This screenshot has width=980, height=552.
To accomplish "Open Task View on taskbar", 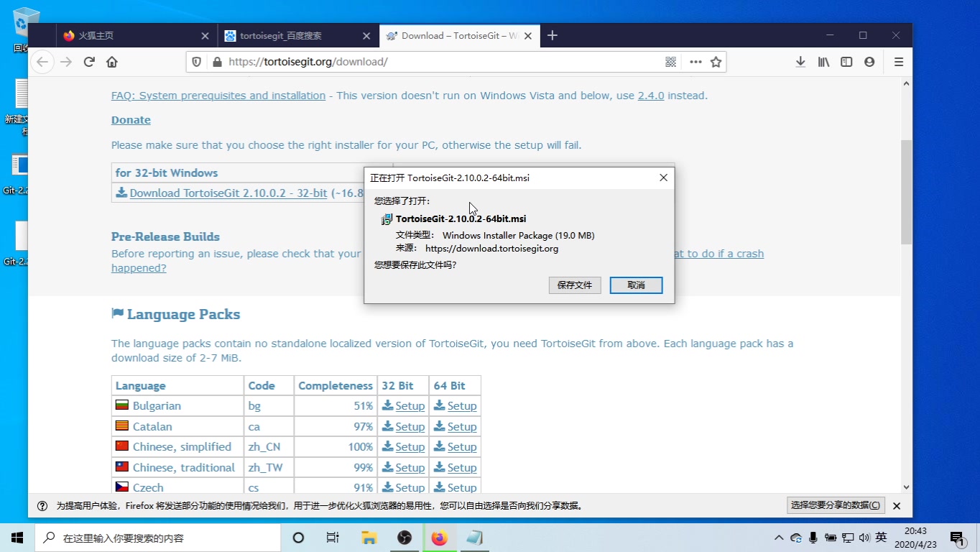I will [333, 538].
